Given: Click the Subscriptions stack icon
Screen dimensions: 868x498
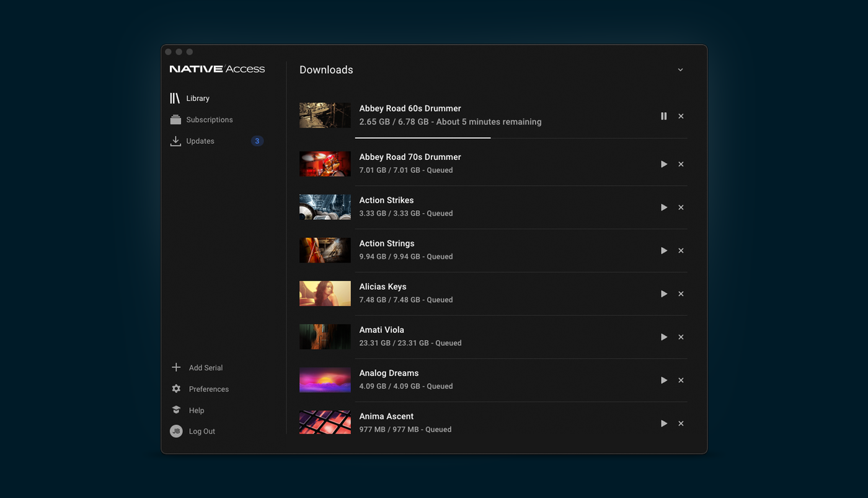Looking at the screenshot, I should (x=175, y=120).
